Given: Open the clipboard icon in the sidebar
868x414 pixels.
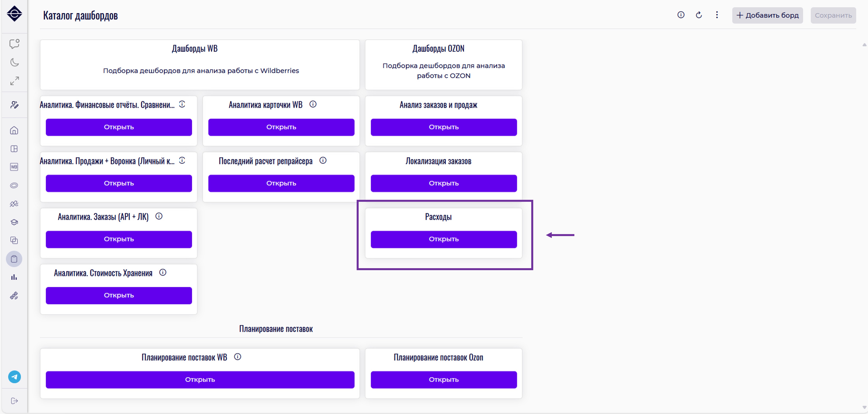Looking at the screenshot, I should point(14,259).
